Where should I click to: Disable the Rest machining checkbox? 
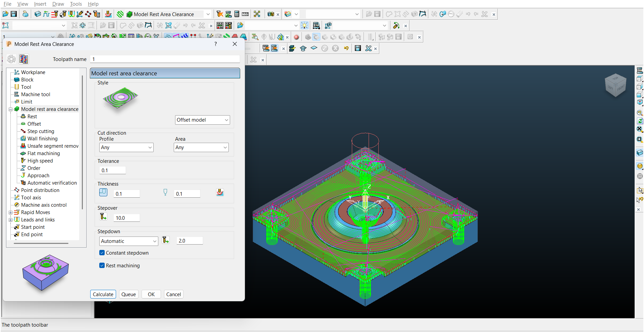click(102, 265)
